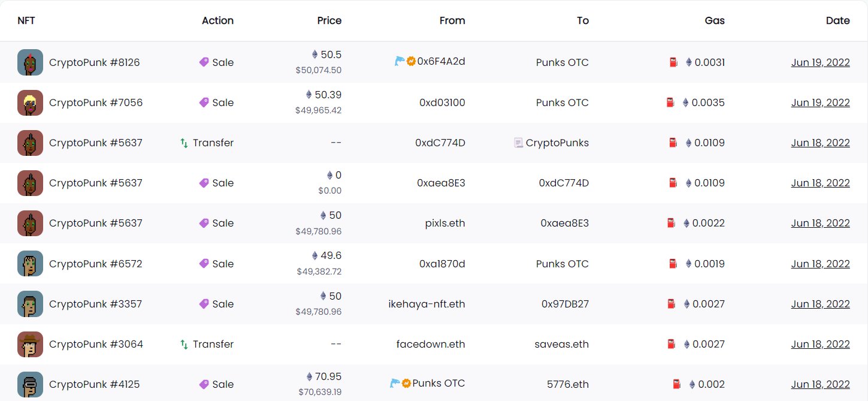Click the contract document icon beside CryptoPunks

click(519, 143)
